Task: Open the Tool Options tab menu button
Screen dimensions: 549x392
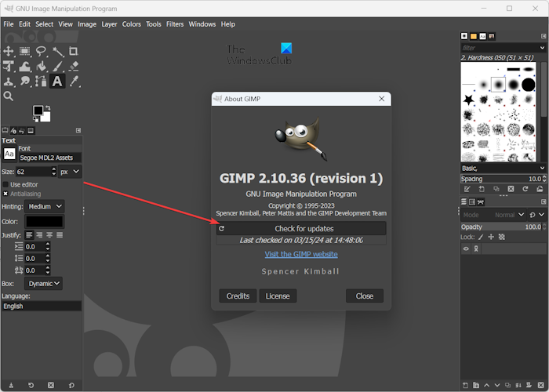Action: [78, 130]
